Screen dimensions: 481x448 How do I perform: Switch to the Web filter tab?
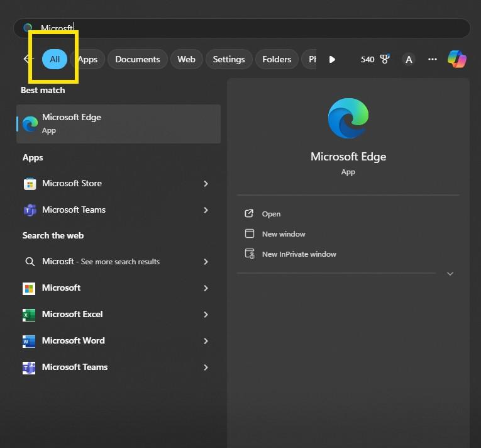[186, 59]
